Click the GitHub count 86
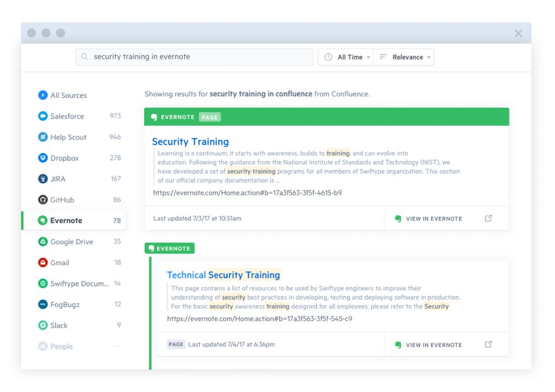Viewport: 555px width, 392px height. pyautogui.click(x=117, y=200)
